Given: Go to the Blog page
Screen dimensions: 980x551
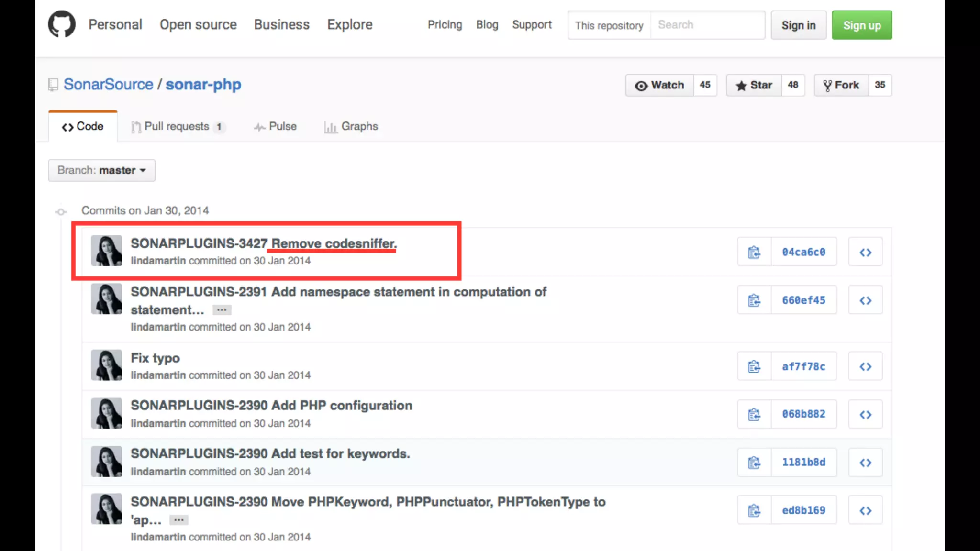Looking at the screenshot, I should click(487, 24).
